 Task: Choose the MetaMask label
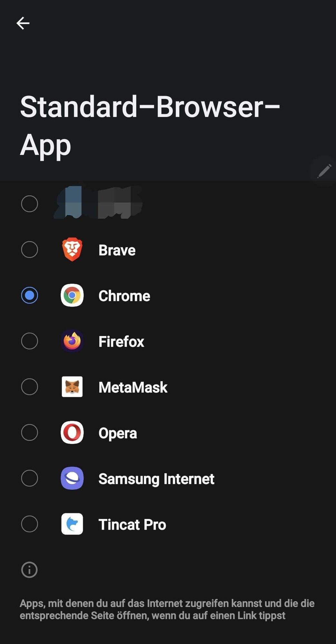tap(133, 387)
